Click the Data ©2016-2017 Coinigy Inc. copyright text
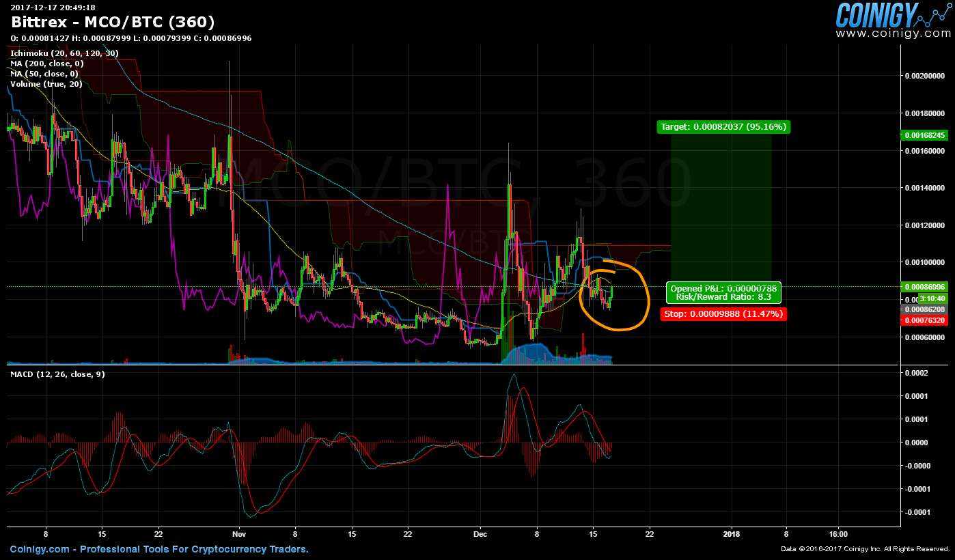The width and height of the screenshot is (955, 560). (865, 549)
